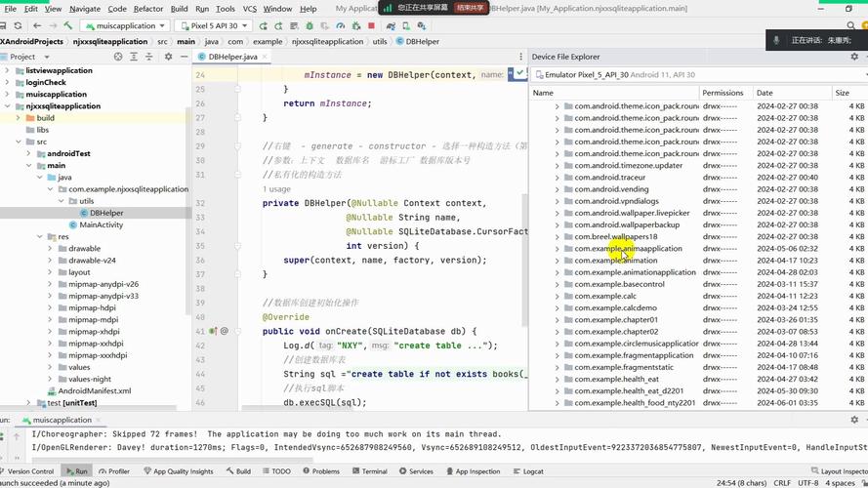Open the Profiler tool window
The height and width of the screenshot is (488, 868).
[x=114, y=471]
